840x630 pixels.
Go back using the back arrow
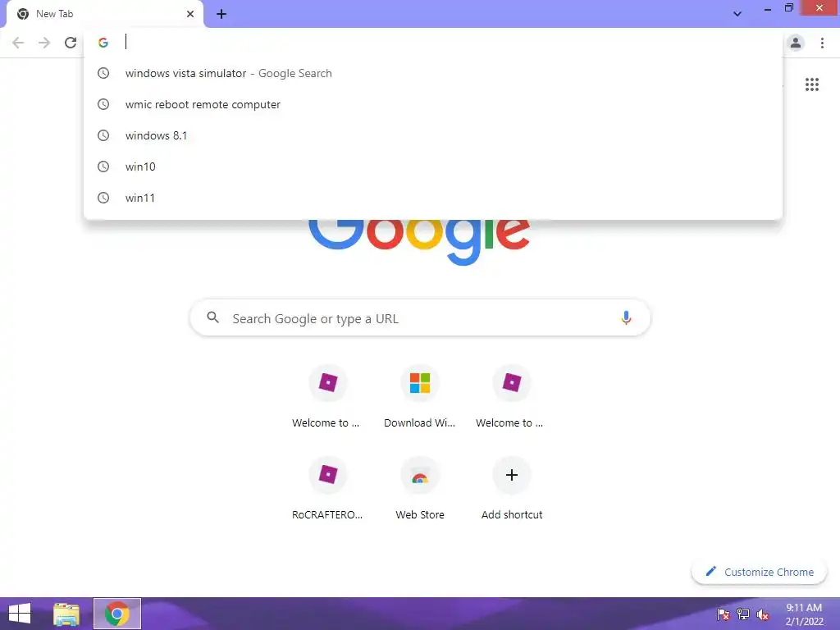18,43
